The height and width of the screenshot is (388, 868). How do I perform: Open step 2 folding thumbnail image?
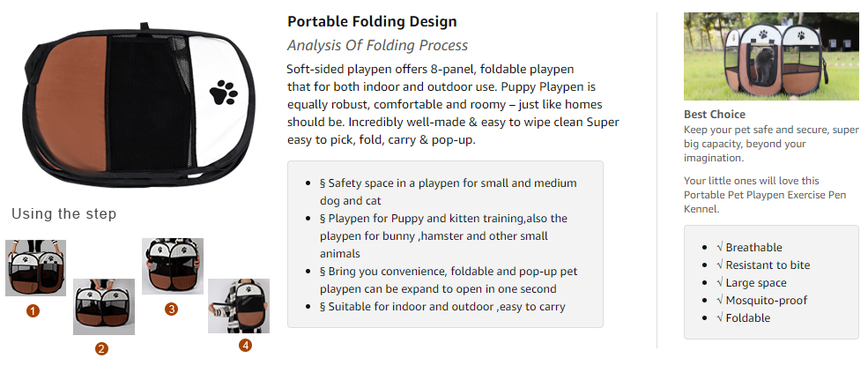tap(103, 307)
